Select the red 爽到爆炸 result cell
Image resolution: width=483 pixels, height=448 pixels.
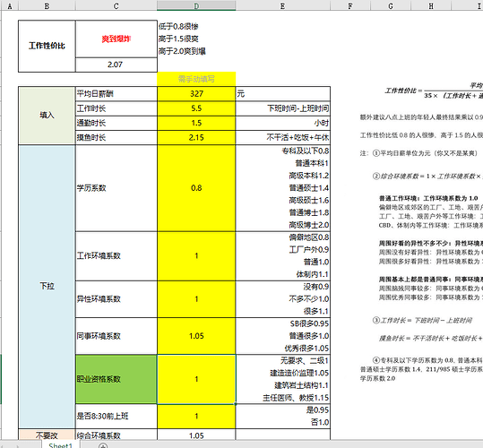pos(116,39)
